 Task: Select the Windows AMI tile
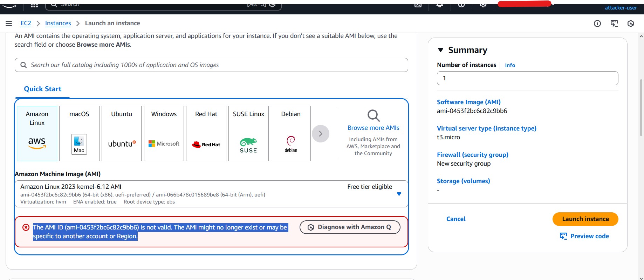(164, 133)
